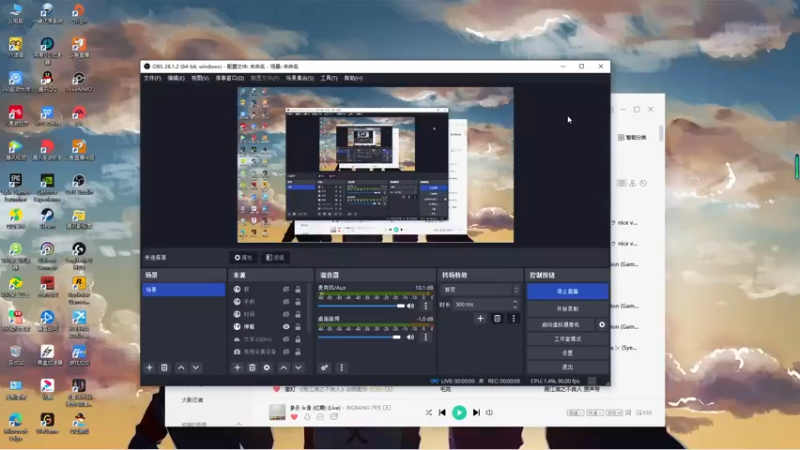Open the audio mixer panel menu dots

click(x=341, y=367)
